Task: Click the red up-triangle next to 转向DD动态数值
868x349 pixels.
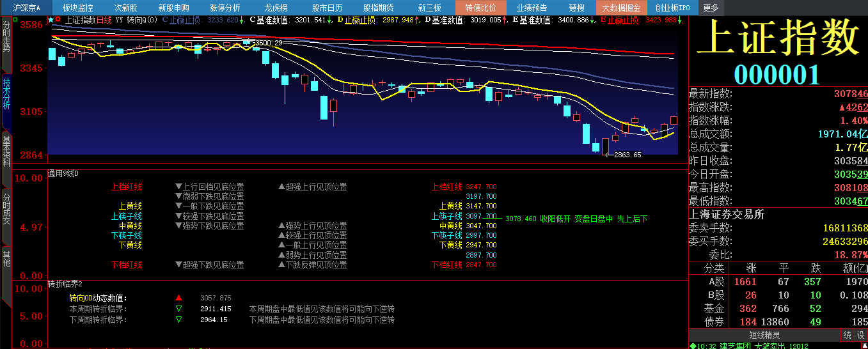Action: [178, 298]
